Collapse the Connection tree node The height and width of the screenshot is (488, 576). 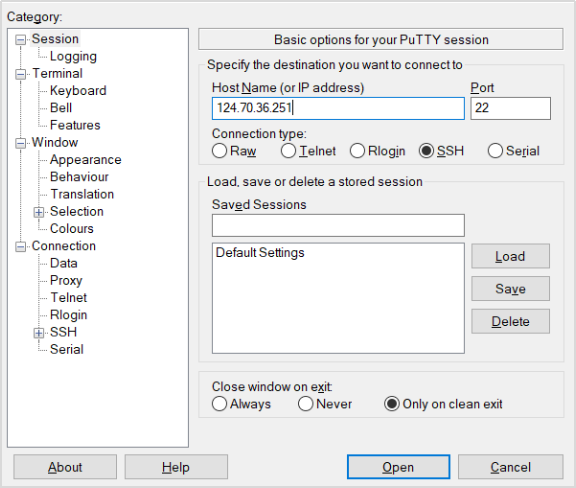click(21, 247)
